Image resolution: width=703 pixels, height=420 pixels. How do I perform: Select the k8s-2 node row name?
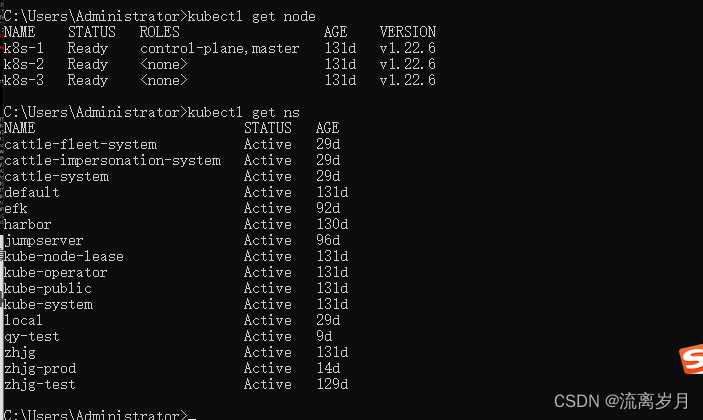pos(24,64)
